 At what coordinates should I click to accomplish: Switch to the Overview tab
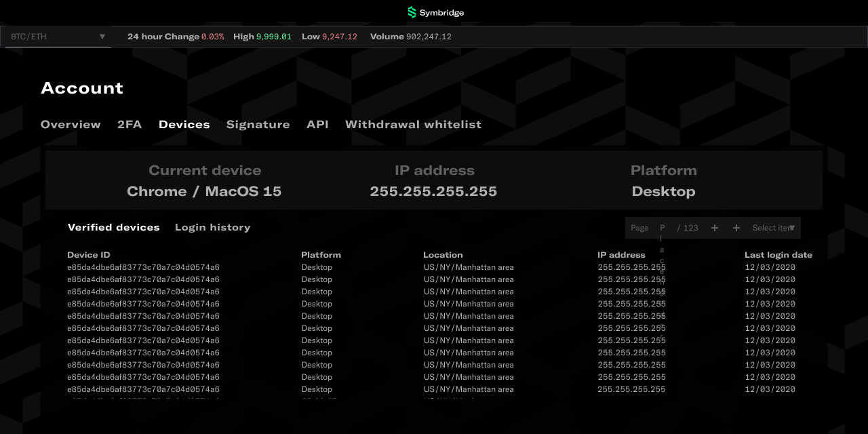click(71, 124)
